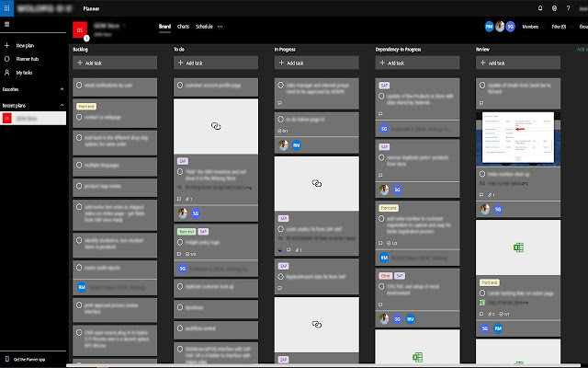Click the In Progress bucket title
Image resolution: width=588 pixels, height=368 pixels.
point(285,50)
